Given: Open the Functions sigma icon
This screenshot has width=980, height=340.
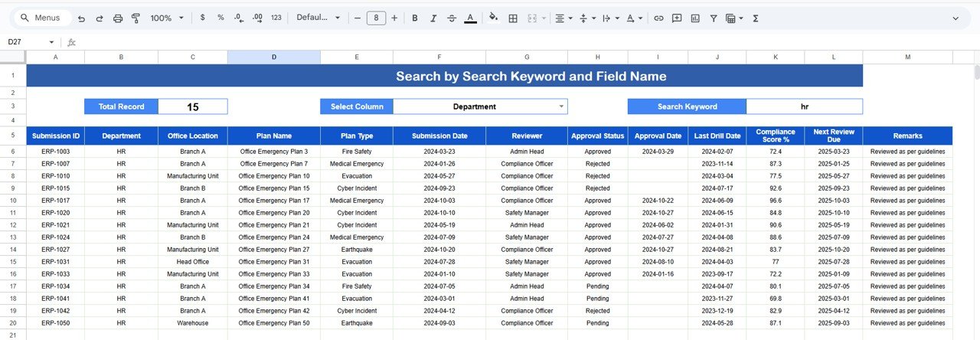Looking at the screenshot, I should pos(756,18).
